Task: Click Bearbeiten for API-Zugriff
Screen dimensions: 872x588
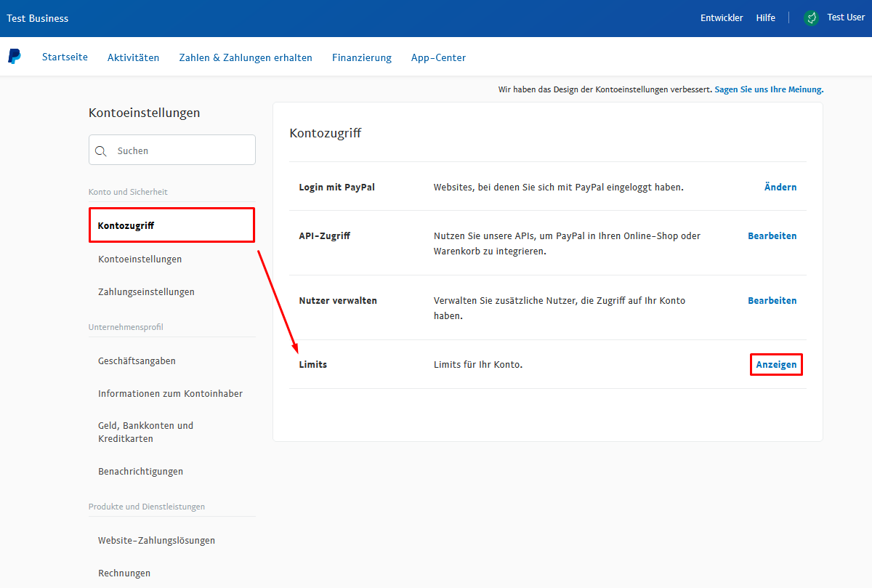Action: 772,236
